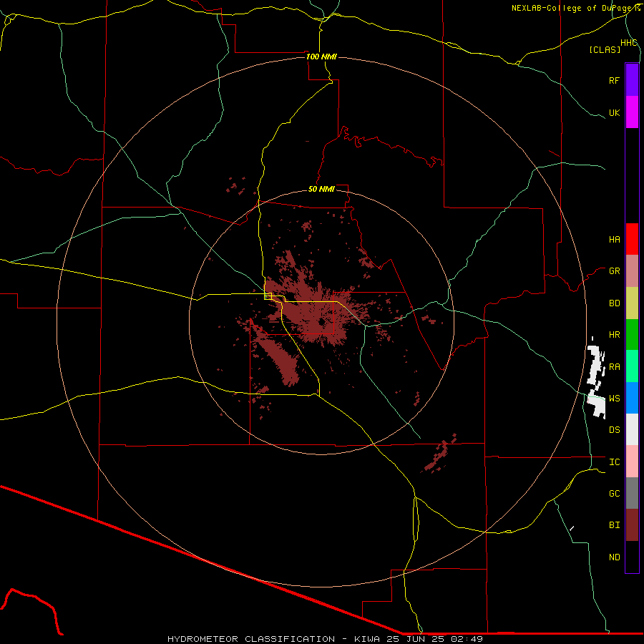Select the GC gray legend swatch
This screenshot has height=644, width=644.
coord(632,493)
